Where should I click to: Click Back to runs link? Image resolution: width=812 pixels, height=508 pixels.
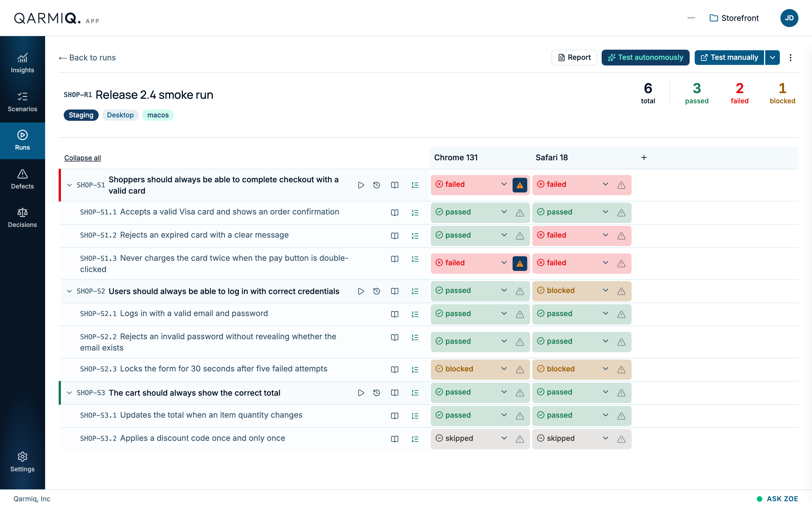[x=87, y=58]
